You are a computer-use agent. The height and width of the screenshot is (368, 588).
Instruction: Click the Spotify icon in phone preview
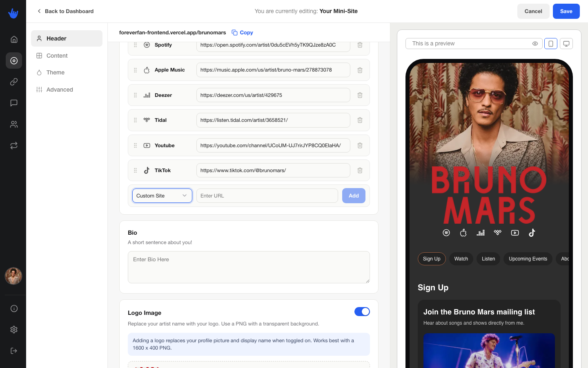(x=446, y=233)
